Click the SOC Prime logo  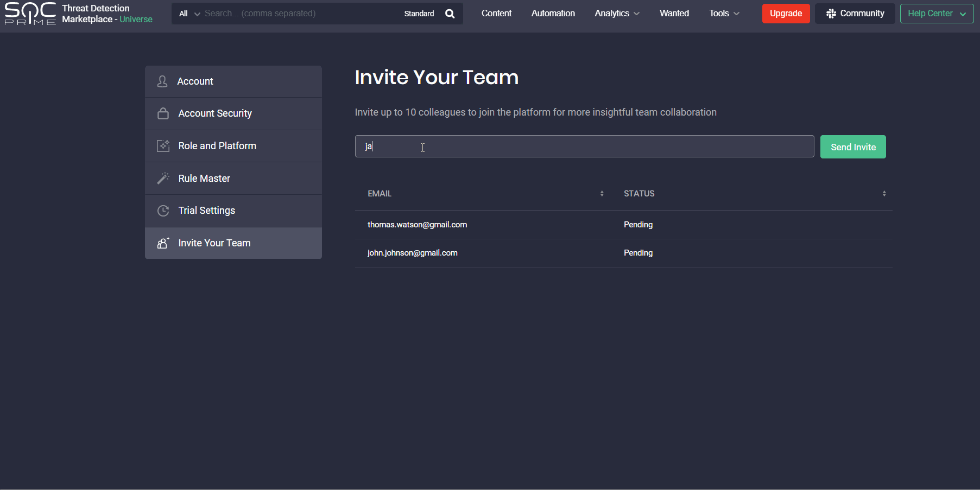(30, 14)
